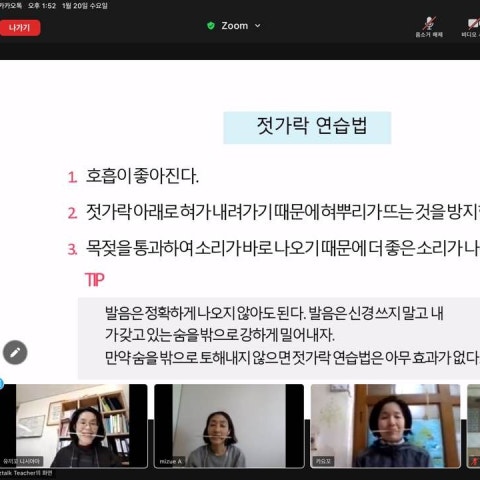The image size is (480, 480).
Task: Click the red 나가기 leave button
Action: coord(20,28)
